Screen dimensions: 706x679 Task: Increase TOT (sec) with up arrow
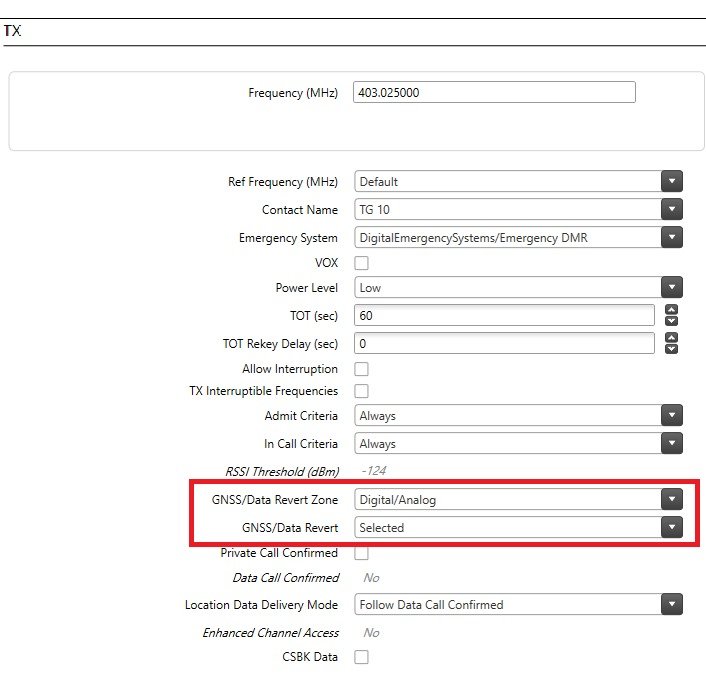click(x=671, y=310)
